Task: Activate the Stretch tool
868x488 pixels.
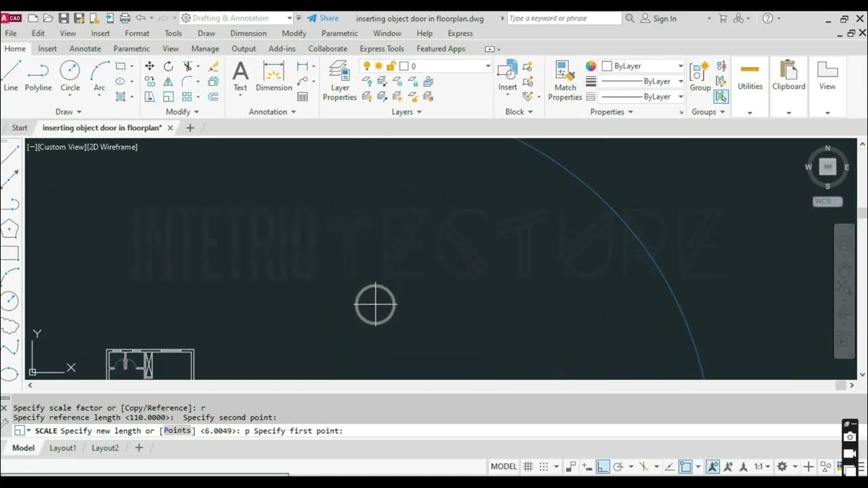Action: 149,97
